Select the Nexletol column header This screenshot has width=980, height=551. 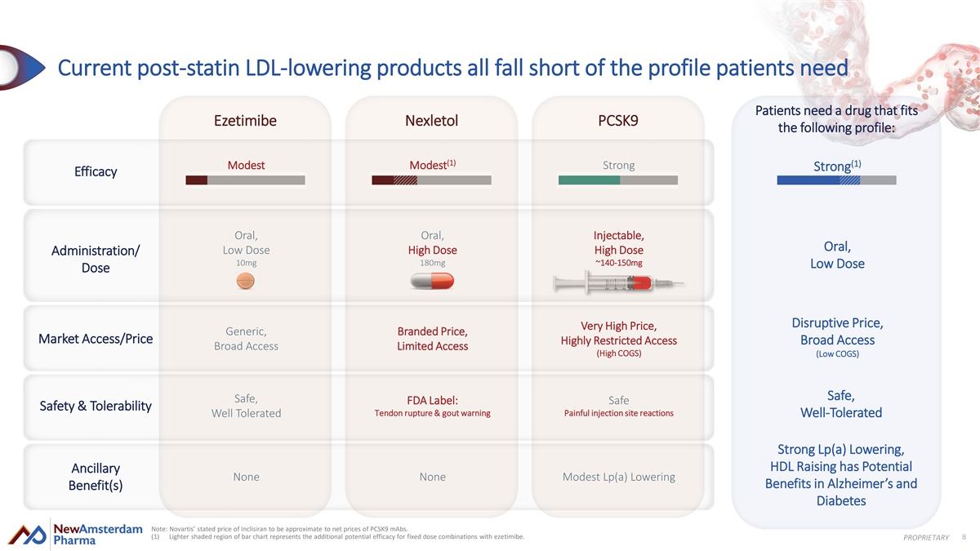431,121
